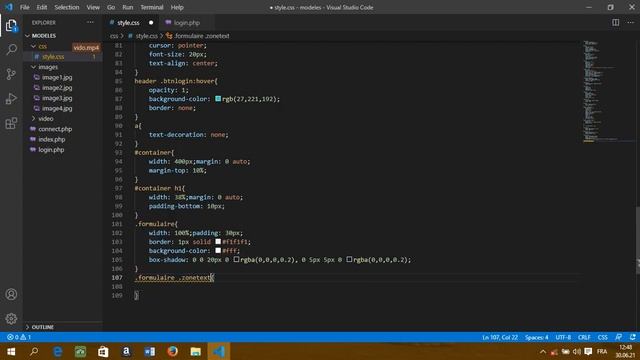The image size is (640, 360).
Task: Click first rgba box-shadow color swatch
Action: (236, 259)
